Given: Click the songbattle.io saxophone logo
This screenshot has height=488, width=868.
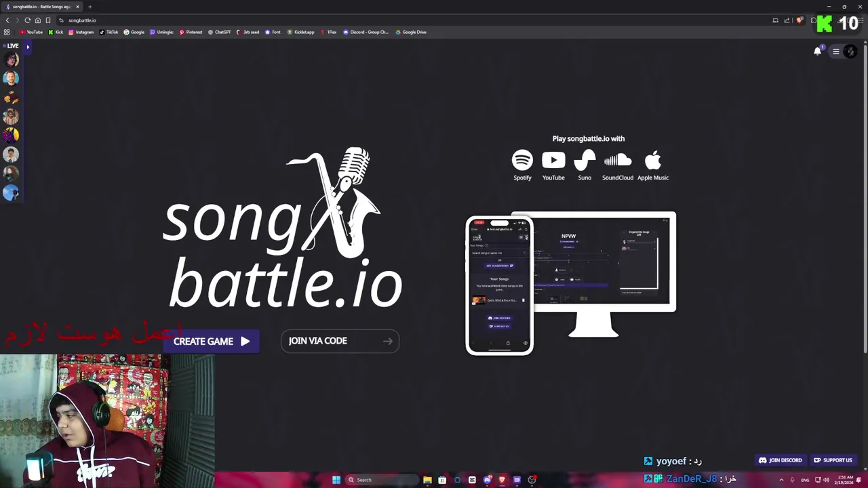Looking at the screenshot, I should pyautogui.click(x=283, y=228).
